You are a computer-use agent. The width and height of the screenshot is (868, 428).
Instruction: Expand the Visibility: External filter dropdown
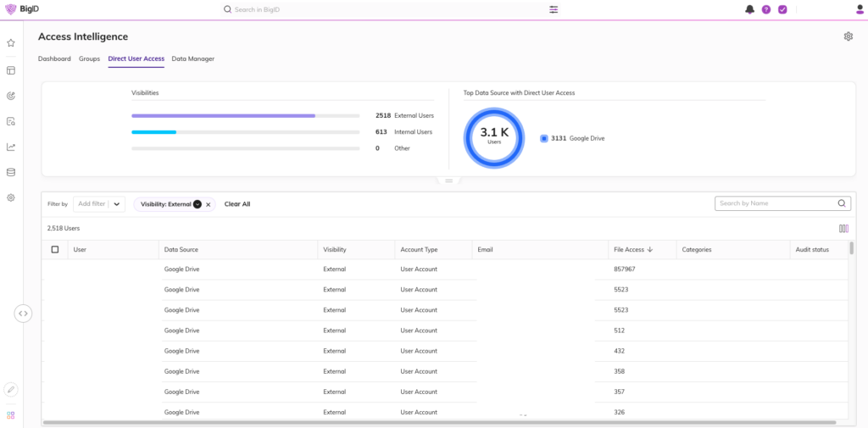pyautogui.click(x=197, y=204)
